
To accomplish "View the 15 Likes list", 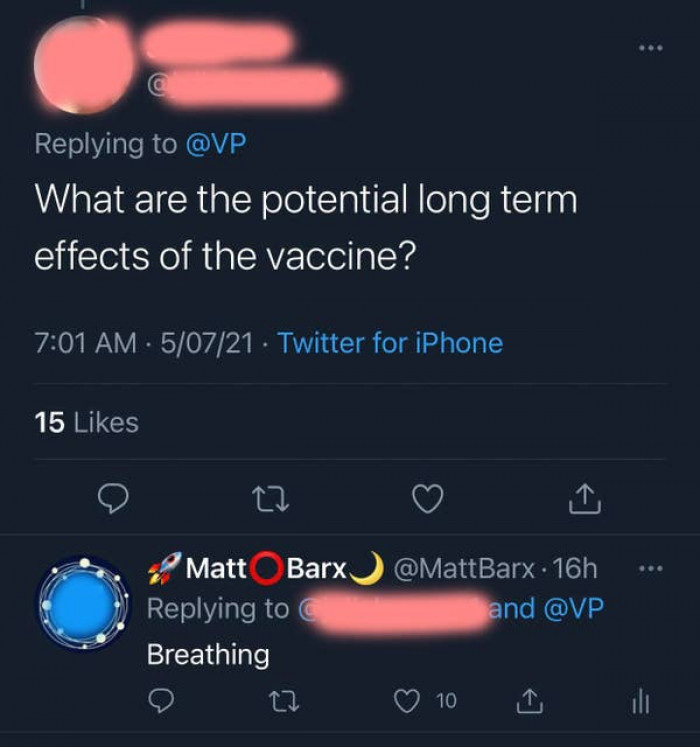I will coord(87,422).
